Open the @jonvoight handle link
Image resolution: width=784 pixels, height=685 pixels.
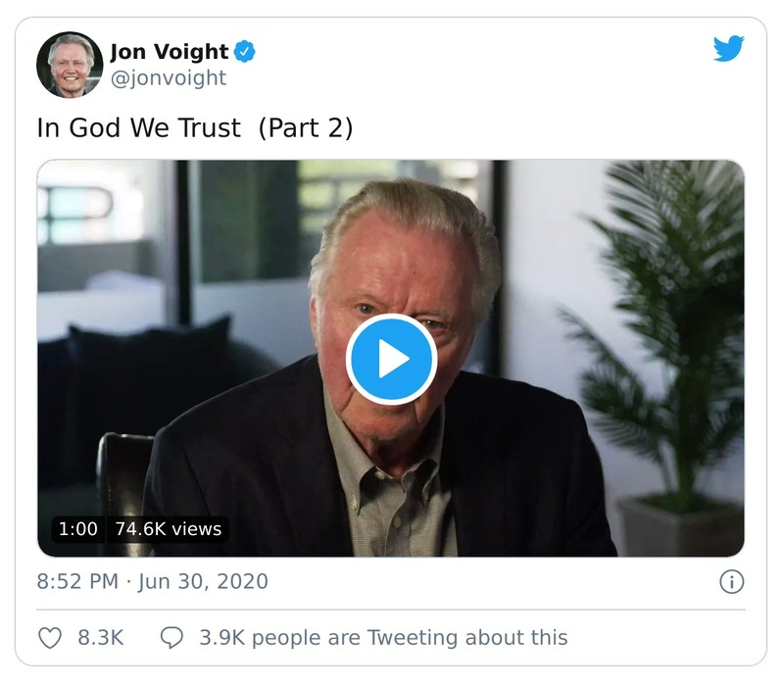pos(169,78)
